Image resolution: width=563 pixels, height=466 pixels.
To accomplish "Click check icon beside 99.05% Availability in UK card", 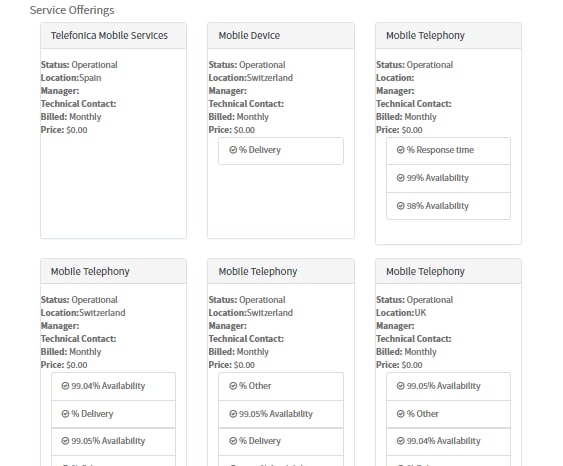I will (x=401, y=386).
